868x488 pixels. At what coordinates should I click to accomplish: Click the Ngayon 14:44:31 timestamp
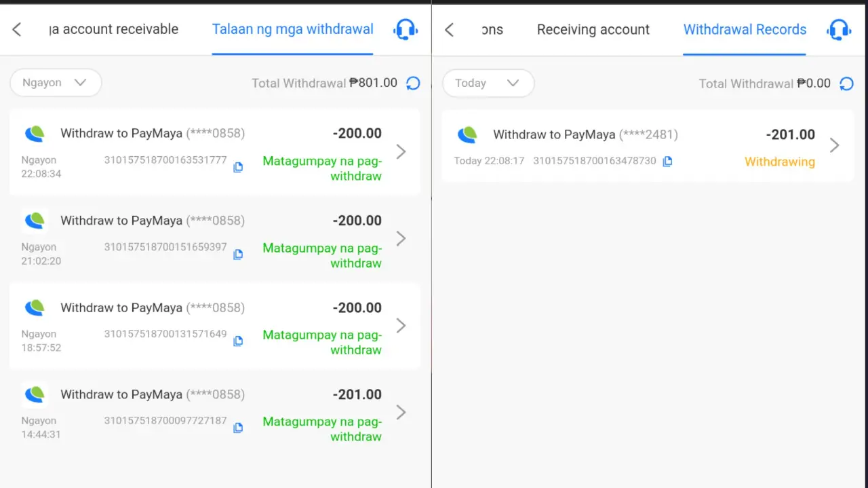coord(41,428)
